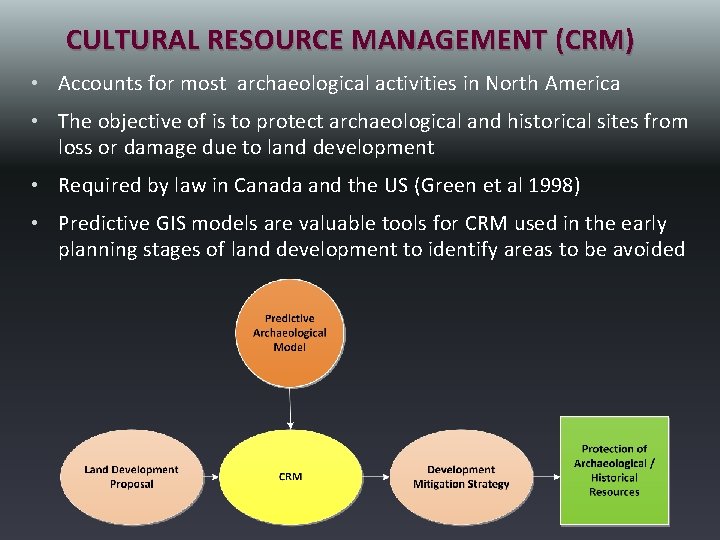Click the bullet 'Accounts for most archaeological activities'
Viewport: 720px width, 540px height.
coord(339,84)
